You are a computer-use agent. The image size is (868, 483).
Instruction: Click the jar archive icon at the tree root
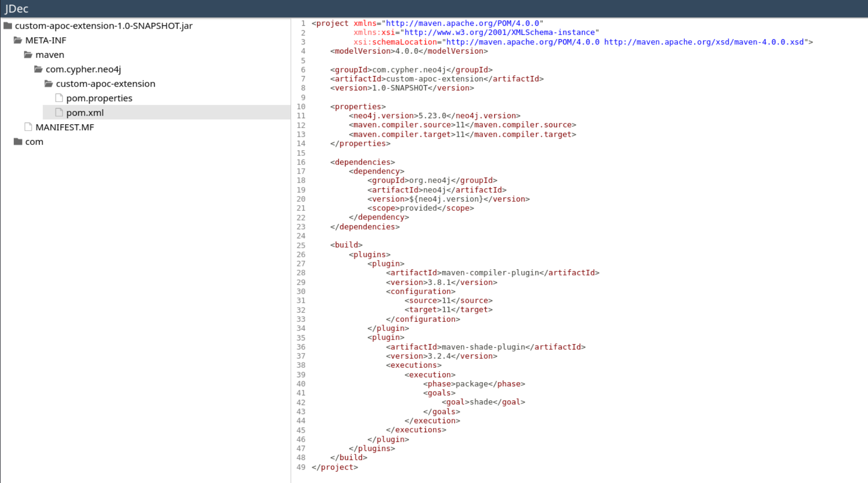[8, 26]
